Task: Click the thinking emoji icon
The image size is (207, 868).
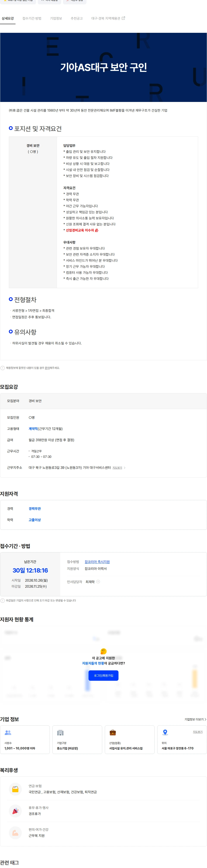Action: 103,651
